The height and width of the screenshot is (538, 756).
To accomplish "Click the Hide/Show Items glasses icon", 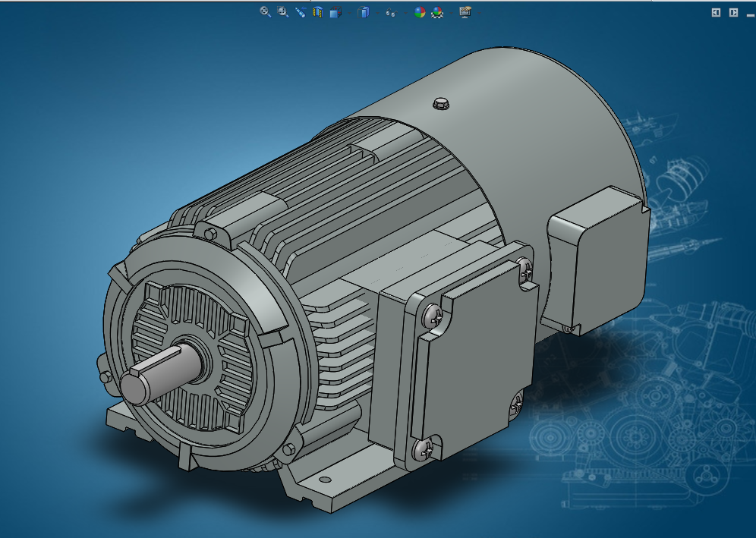I will [x=391, y=13].
